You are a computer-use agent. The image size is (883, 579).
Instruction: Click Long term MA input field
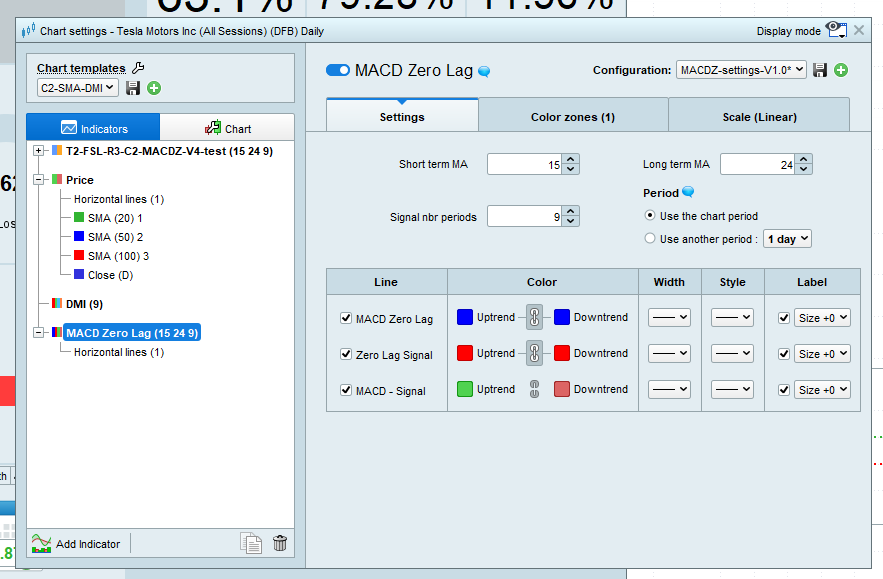tap(758, 164)
